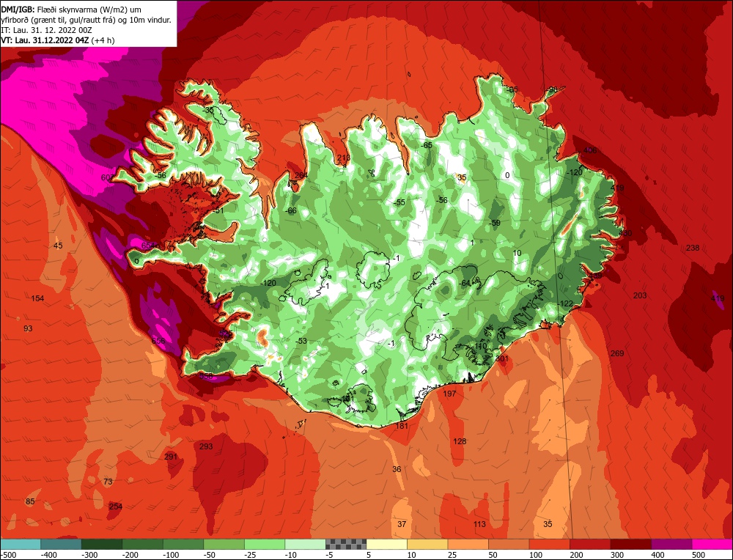
Task: Click the land value '-64' on the Vatnajökull glacier
Action: click(464, 283)
